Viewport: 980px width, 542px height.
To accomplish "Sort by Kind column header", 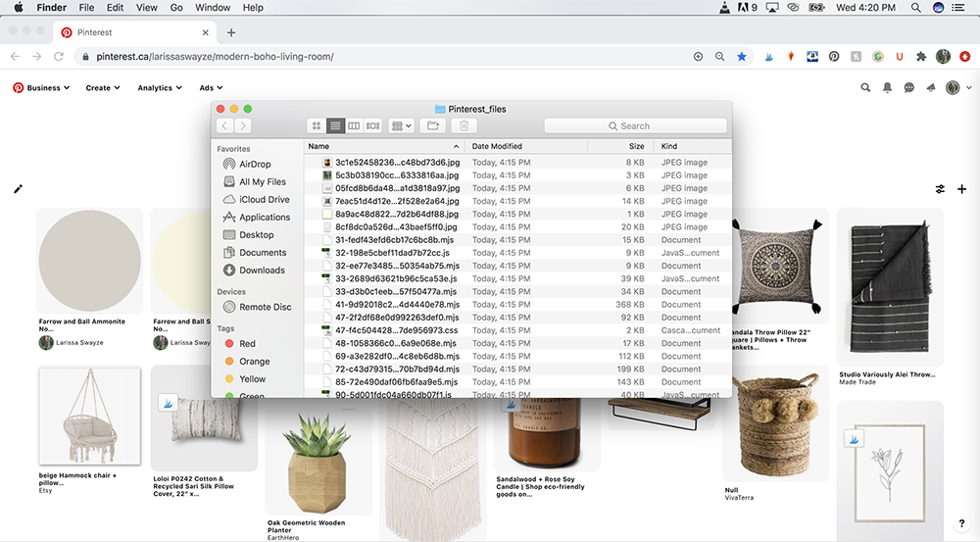I will pyautogui.click(x=693, y=146).
